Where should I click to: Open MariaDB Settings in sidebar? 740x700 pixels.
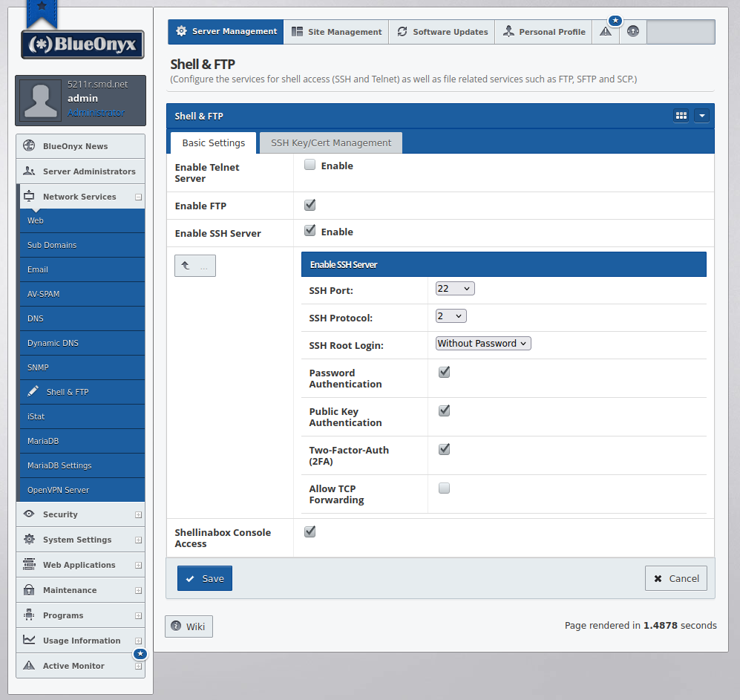click(82, 465)
